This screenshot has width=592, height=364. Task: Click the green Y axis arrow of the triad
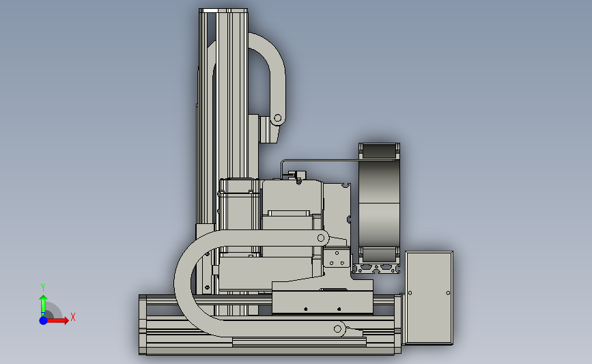click(x=43, y=305)
